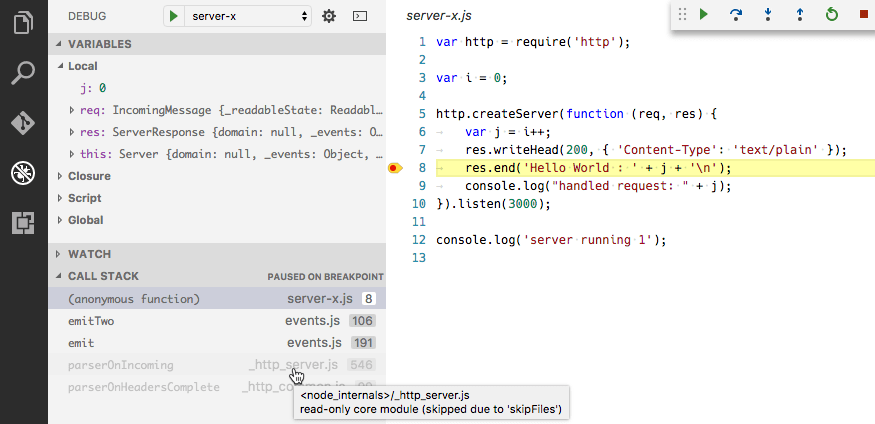The width and height of the screenshot is (875, 424).
Task: Collapse the WATCH section header
Action: click(89, 254)
